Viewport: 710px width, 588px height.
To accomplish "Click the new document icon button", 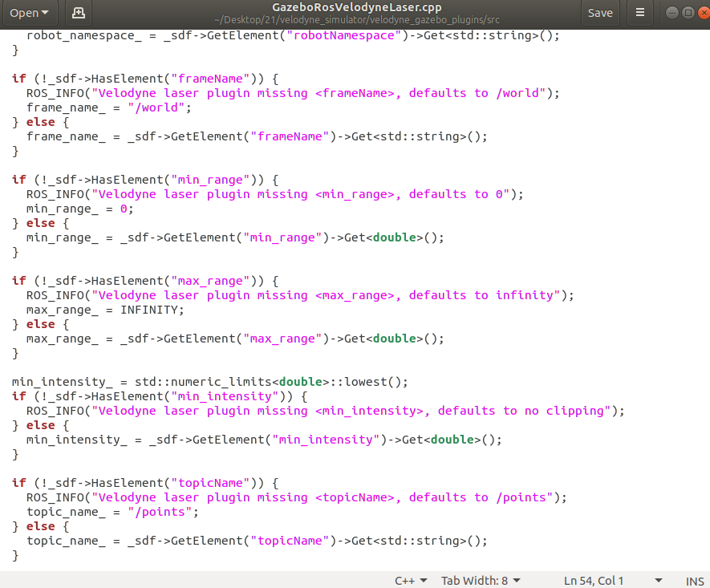I will tap(79, 13).
